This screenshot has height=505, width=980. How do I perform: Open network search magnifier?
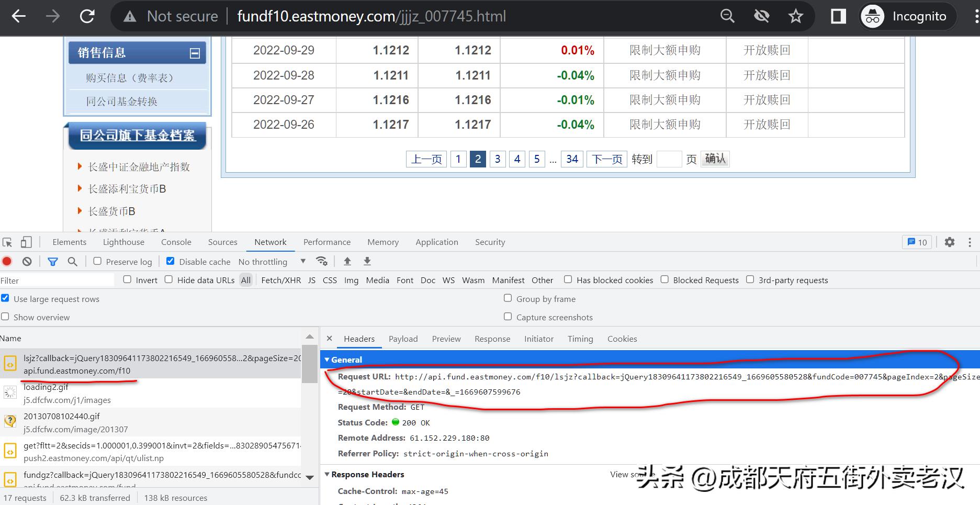click(x=73, y=261)
